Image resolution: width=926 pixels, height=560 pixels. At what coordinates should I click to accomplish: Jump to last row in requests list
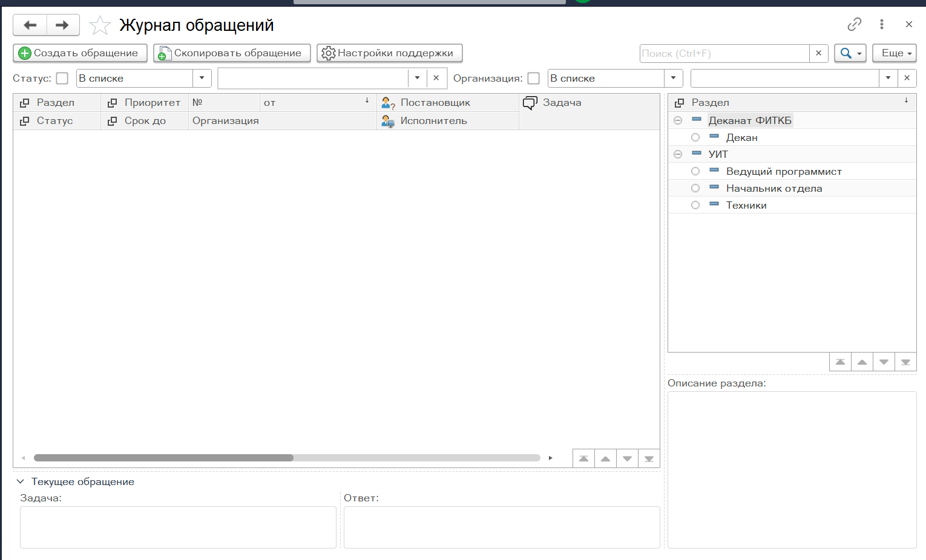pyautogui.click(x=649, y=458)
